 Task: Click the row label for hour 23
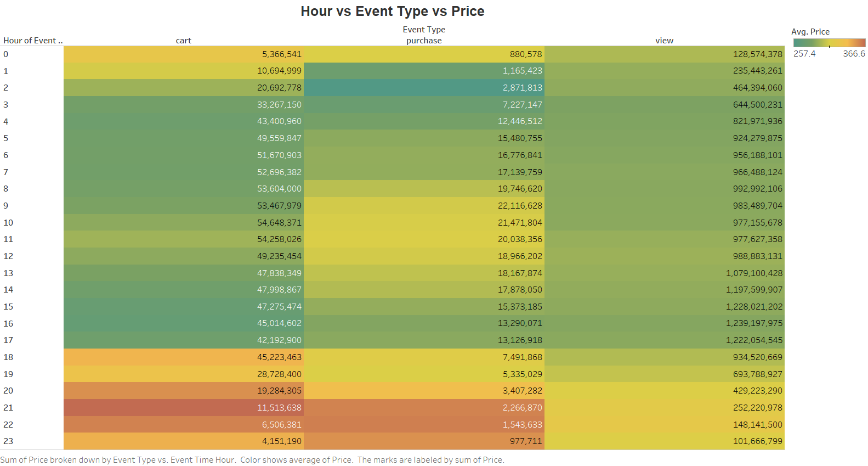point(8,441)
